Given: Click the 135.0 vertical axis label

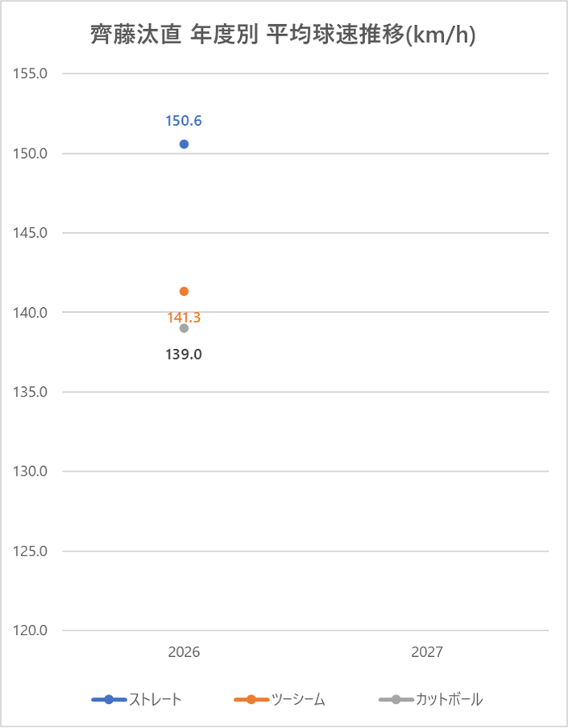Looking at the screenshot, I should click(x=32, y=392).
